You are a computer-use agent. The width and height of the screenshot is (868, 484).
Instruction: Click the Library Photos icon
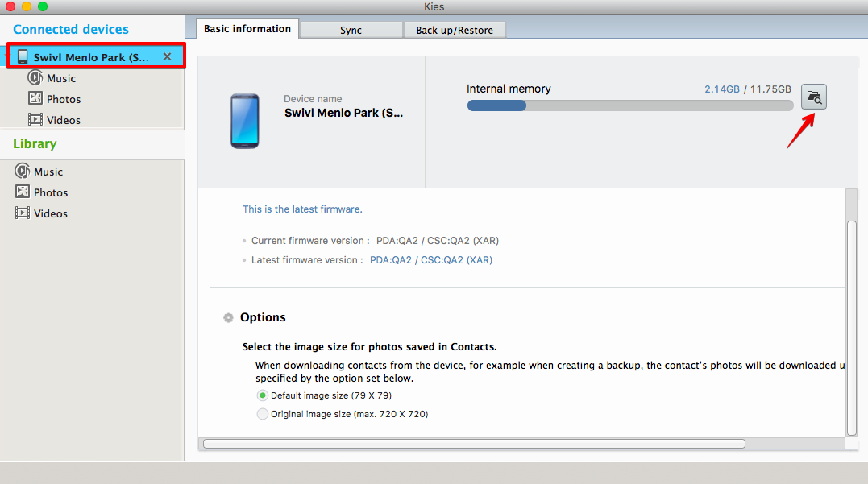22,192
